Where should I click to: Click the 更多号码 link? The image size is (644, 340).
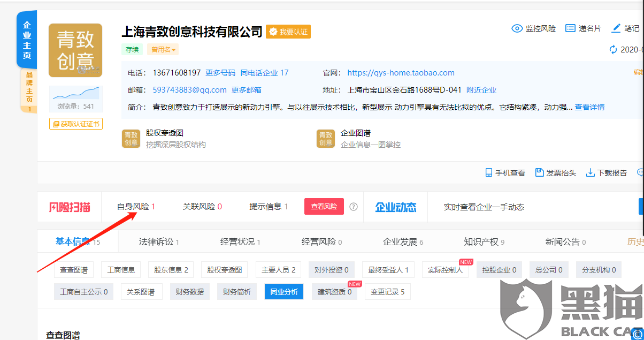click(x=220, y=73)
